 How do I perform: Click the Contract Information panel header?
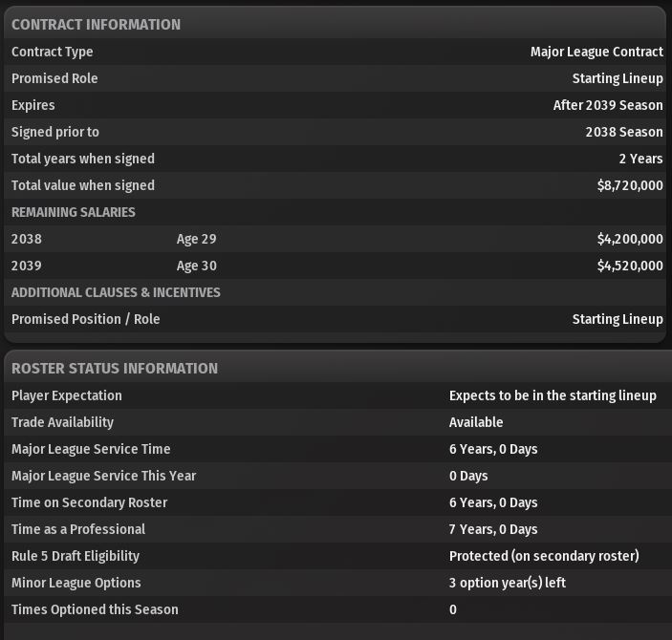(96, 25)
